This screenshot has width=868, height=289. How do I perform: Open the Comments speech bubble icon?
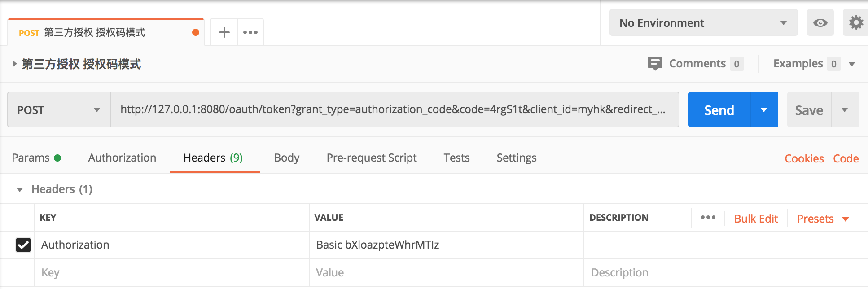655,63
